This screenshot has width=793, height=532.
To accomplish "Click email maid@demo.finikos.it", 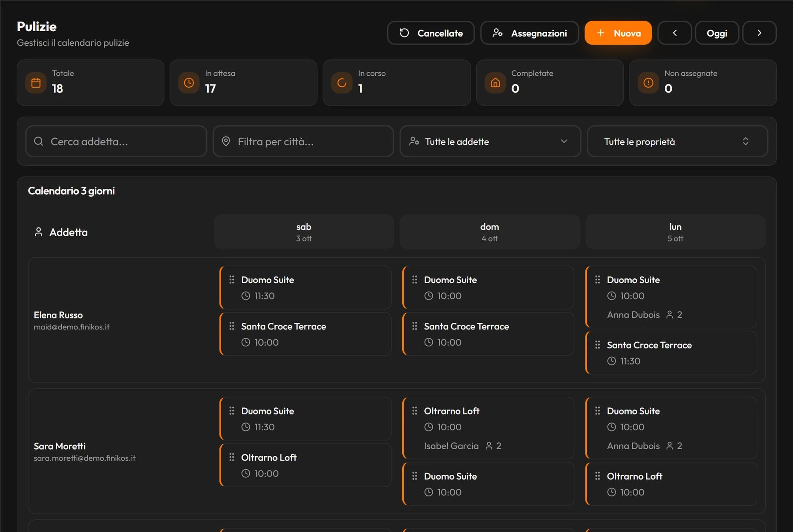I will tap(71, 327).
